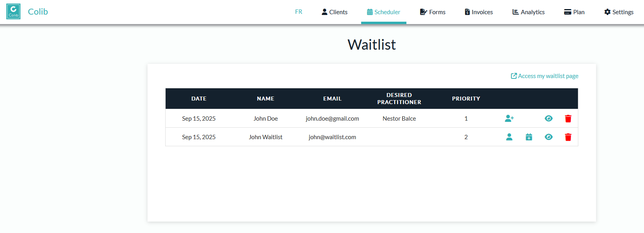Open Settings from the navigation bar

pyautogui.click(x=619, y=12)
